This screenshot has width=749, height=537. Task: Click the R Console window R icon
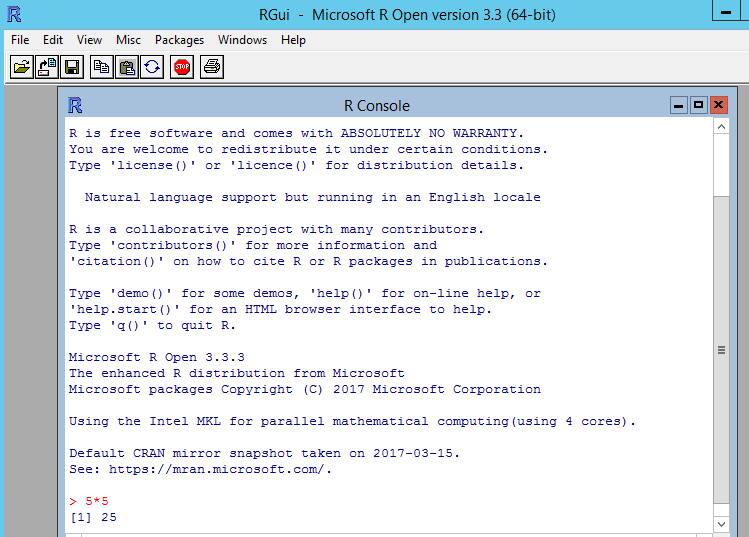(x=75, y=105)
